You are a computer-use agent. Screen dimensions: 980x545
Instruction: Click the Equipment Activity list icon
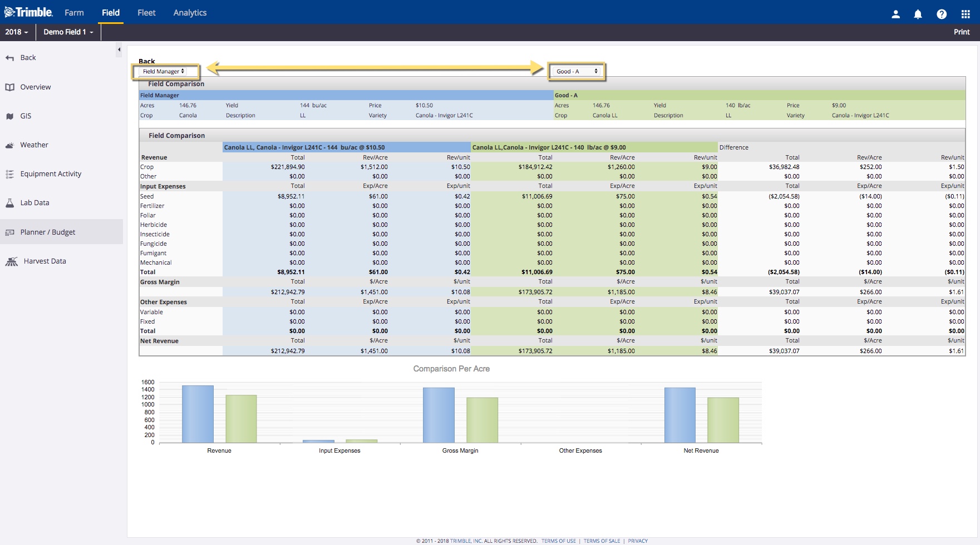point(9,174)
